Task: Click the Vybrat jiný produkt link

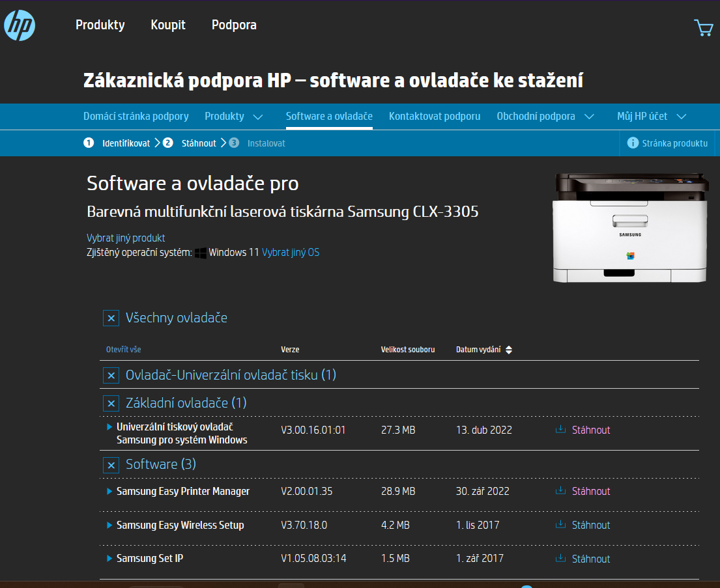Action: pos(126,238)
